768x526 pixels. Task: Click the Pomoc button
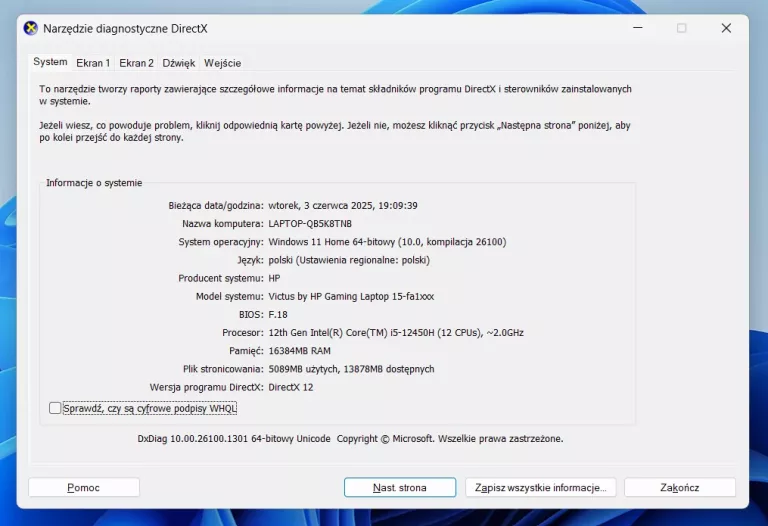click(84, 487)
